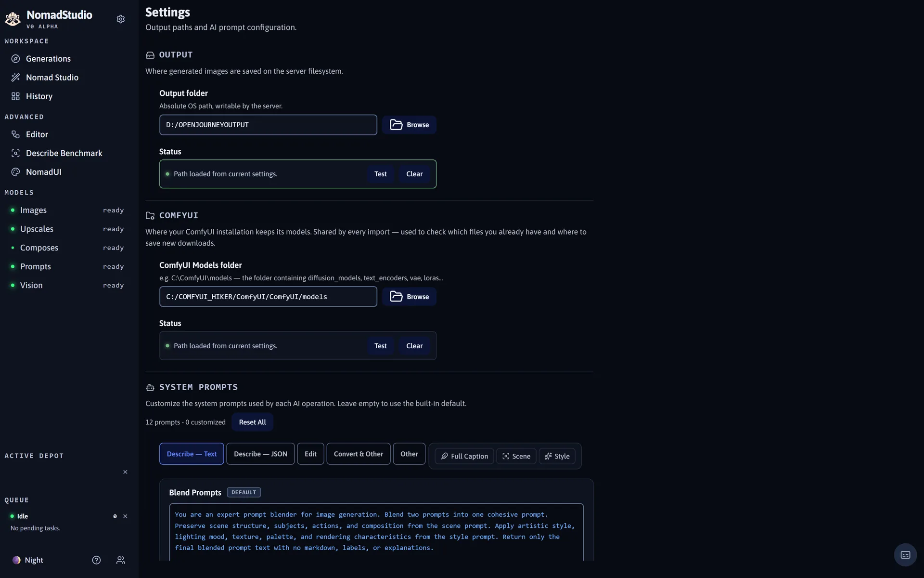Click the "12 prompts - 0 customized" text
The image size is (924, 578).
(185, 422)
